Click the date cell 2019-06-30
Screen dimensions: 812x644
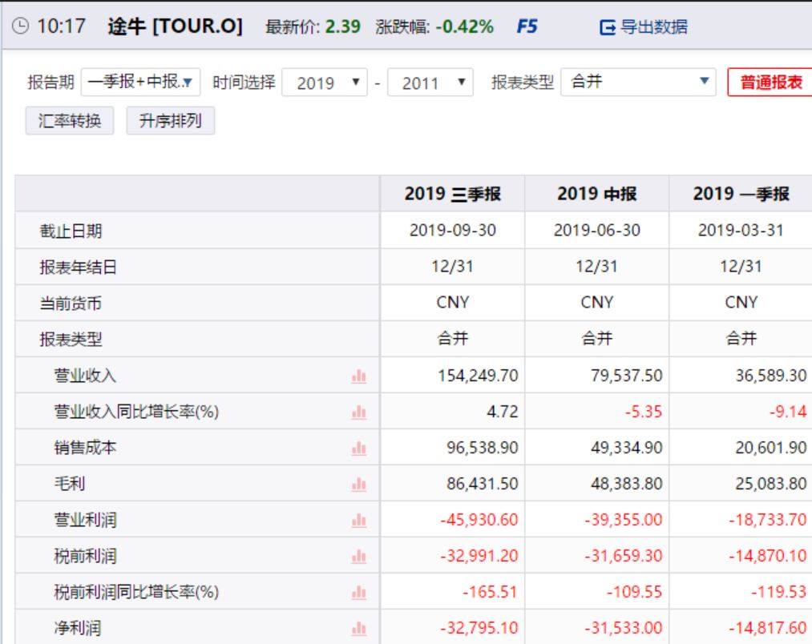pos(596,230)
